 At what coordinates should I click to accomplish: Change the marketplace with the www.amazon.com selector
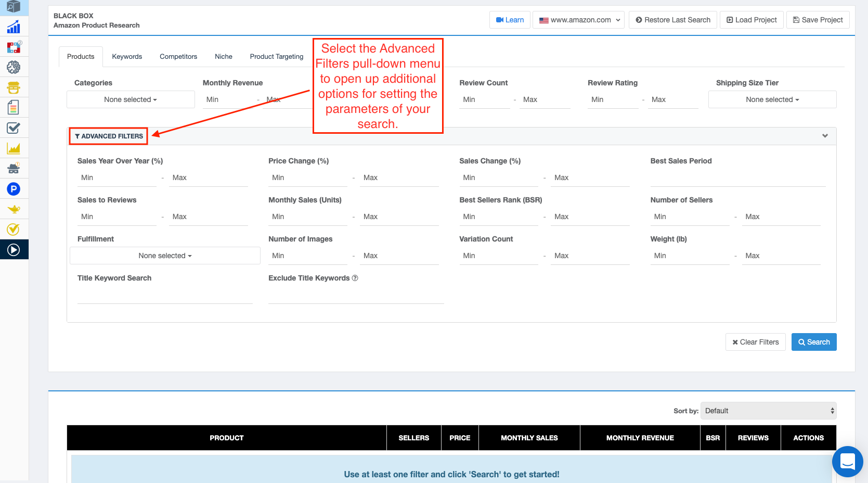[578, 20]
